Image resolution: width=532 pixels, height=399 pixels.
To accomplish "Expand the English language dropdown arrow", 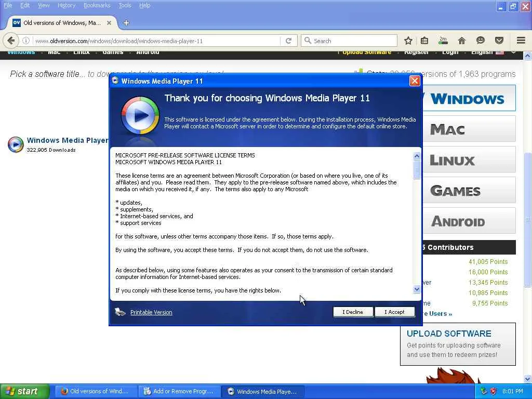I will [x=513, y=52].
